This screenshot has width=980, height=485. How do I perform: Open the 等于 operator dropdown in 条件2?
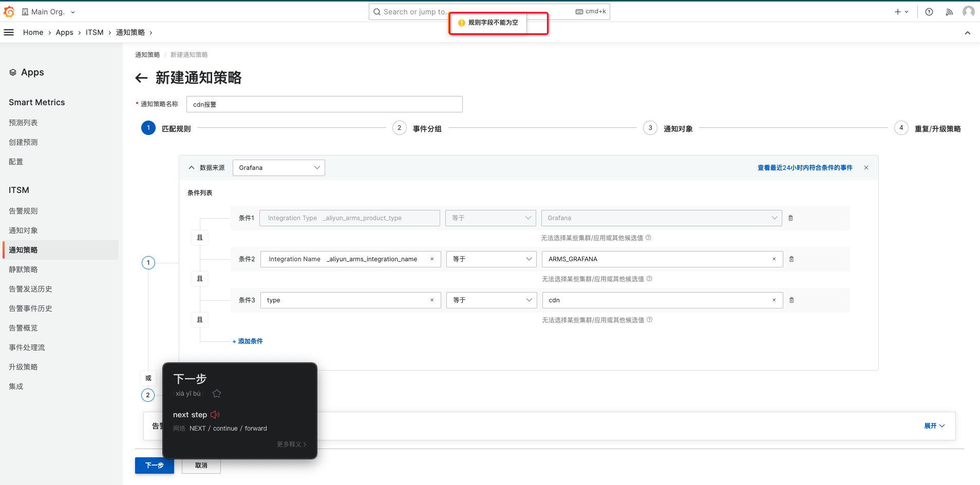pos(492,259)
